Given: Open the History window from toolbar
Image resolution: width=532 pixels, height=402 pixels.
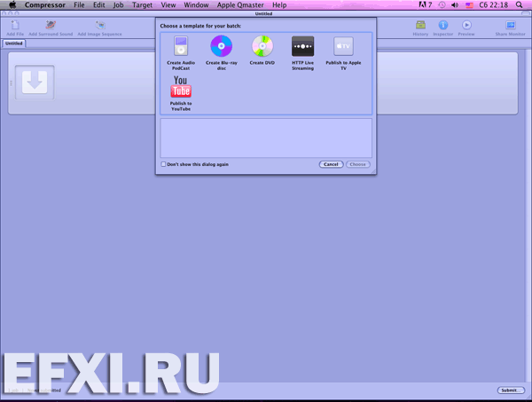Looking at the screenshot, I should point(420,26).
